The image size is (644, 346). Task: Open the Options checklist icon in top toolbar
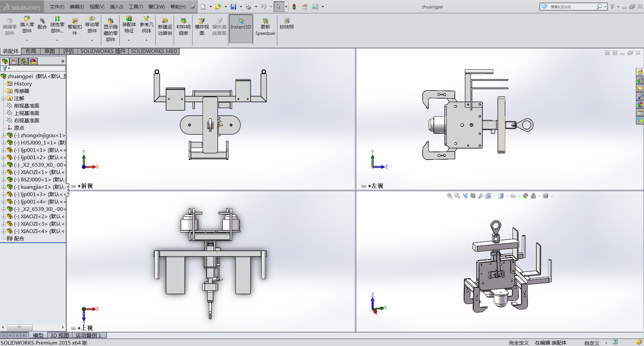[315, 7]
